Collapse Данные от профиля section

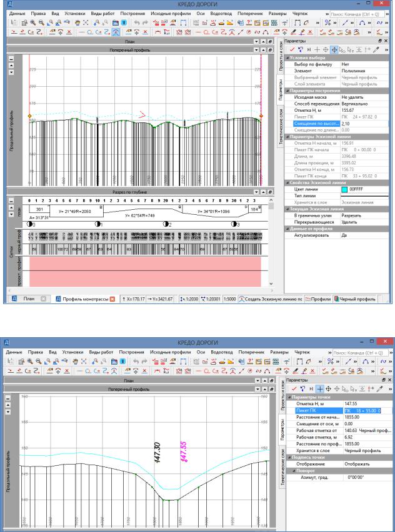[287, 229]
